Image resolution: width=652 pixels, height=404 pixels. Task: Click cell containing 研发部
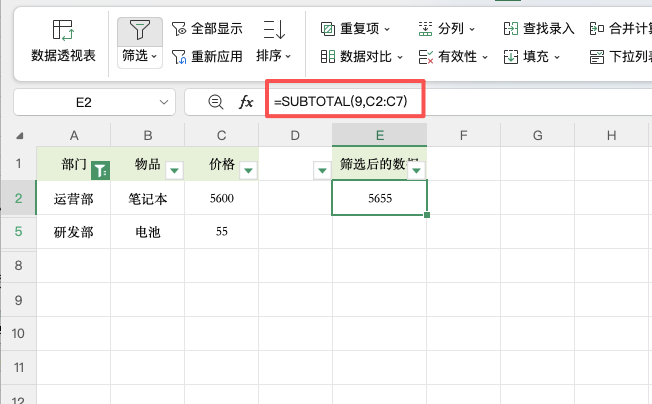(x=74, y=232)
